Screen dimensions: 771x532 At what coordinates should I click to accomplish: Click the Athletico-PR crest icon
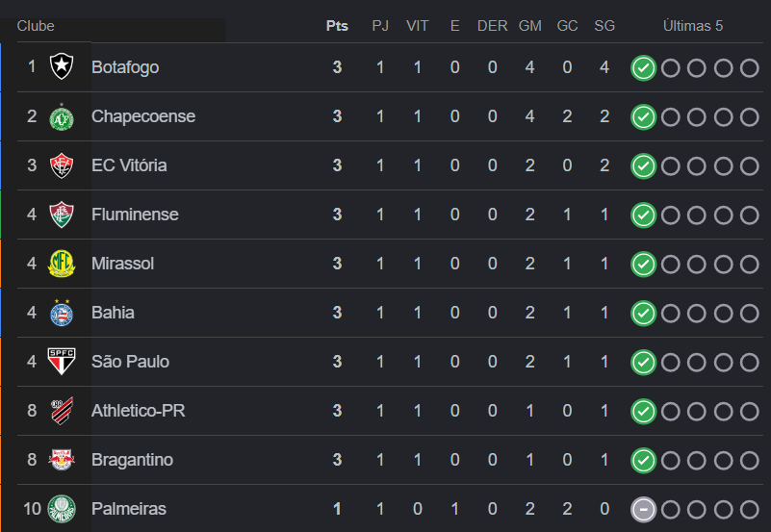tap(62, 411)
